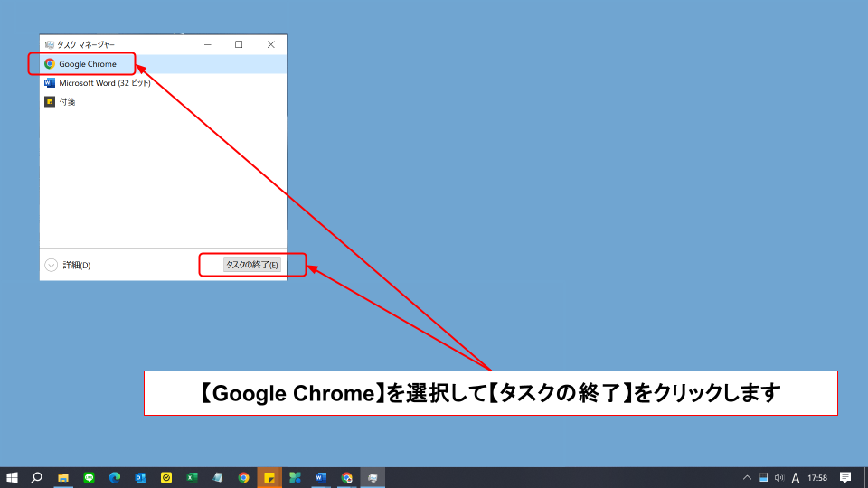Open Excel from the taskbar
Image resolution: width=868 pixels, height=488 pixels.
click(x=192, y=477)
